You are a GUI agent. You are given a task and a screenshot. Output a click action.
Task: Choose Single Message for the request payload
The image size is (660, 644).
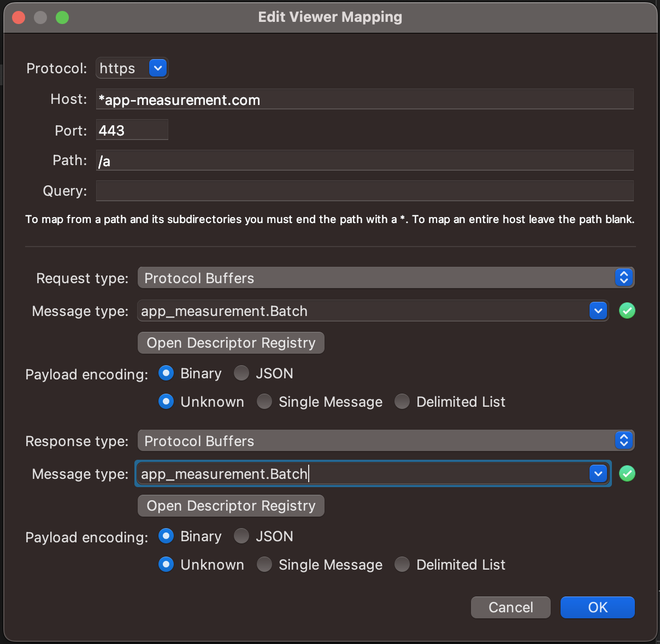point(264,401)
